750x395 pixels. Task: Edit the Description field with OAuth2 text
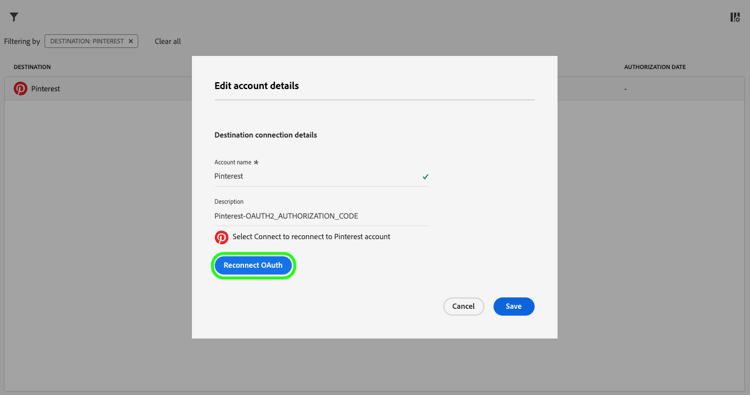pos(321,216)
